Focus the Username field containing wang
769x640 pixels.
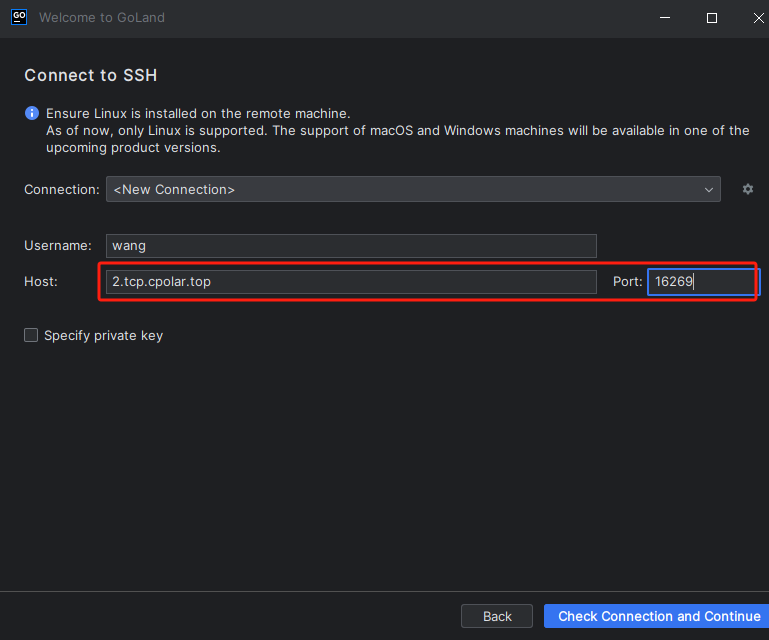pyautogui.click(x=350, y=246)
